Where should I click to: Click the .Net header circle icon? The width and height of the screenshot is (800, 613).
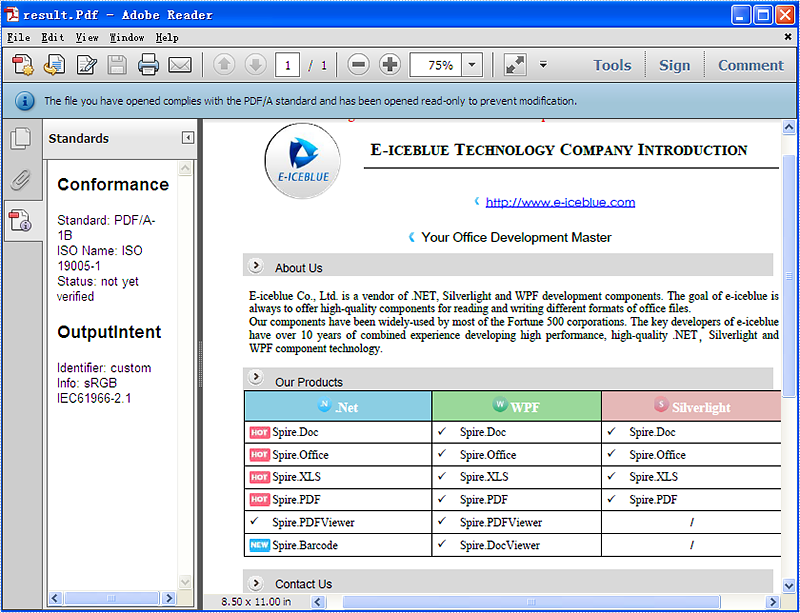324,405
